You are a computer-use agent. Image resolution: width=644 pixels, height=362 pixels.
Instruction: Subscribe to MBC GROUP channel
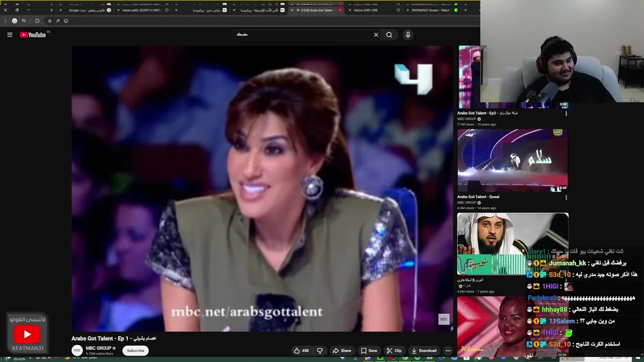pos(135,350)
